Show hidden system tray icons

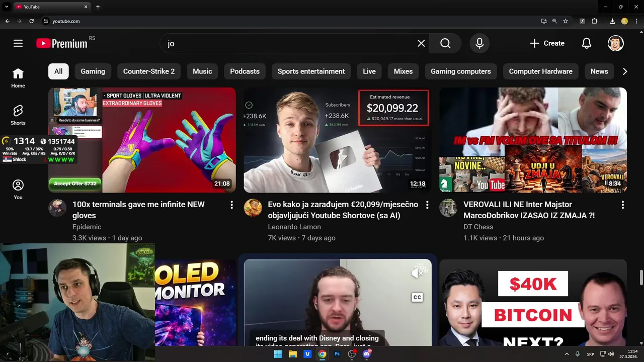567,354
